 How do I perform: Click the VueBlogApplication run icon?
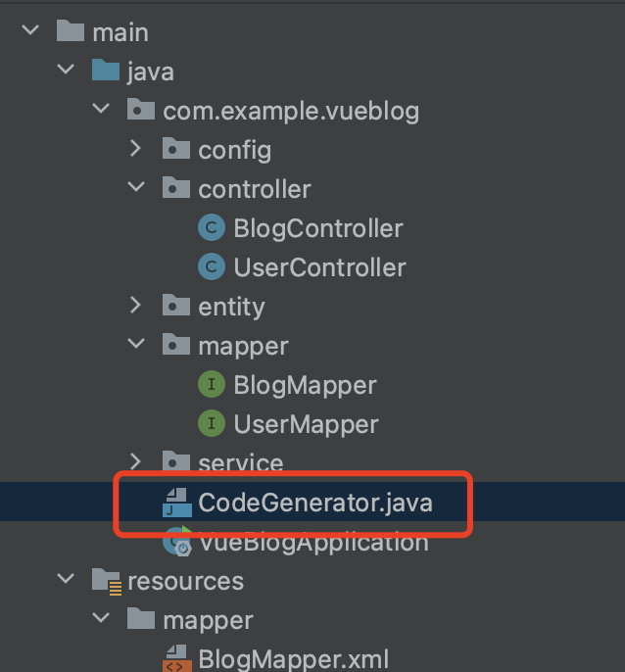coord(177,540)
